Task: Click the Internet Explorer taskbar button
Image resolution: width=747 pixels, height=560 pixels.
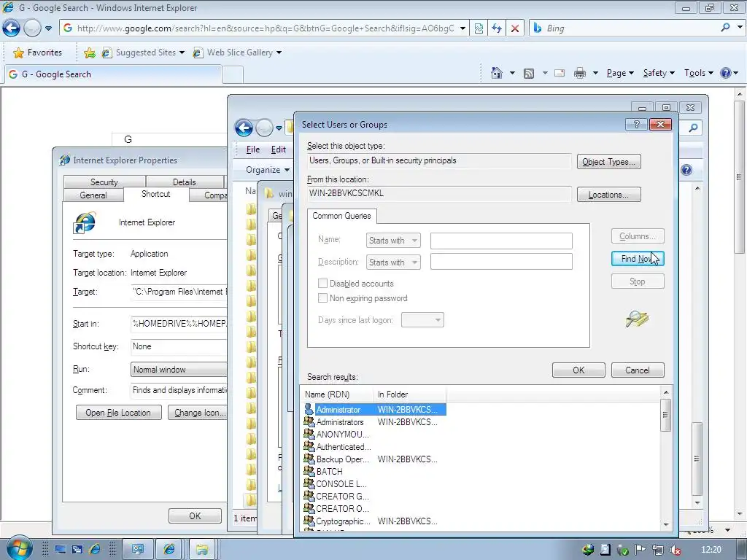Action: click(169, 550)
